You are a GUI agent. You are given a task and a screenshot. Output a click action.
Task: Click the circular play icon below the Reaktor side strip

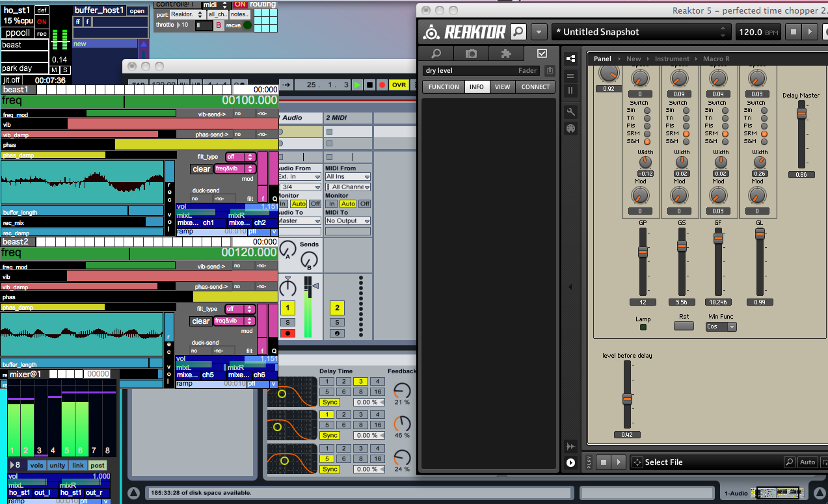[570, 462]
